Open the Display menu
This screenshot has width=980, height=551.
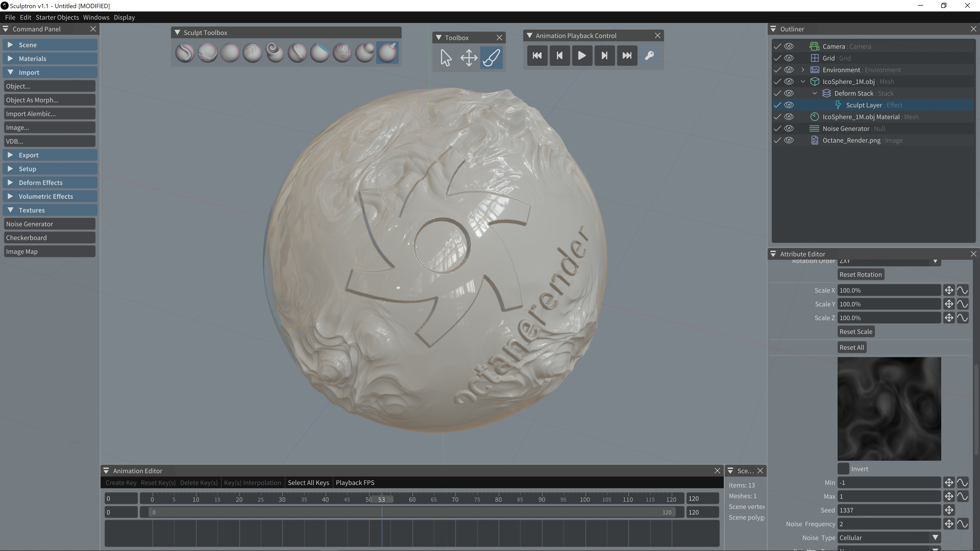click(x=124, y=18)
